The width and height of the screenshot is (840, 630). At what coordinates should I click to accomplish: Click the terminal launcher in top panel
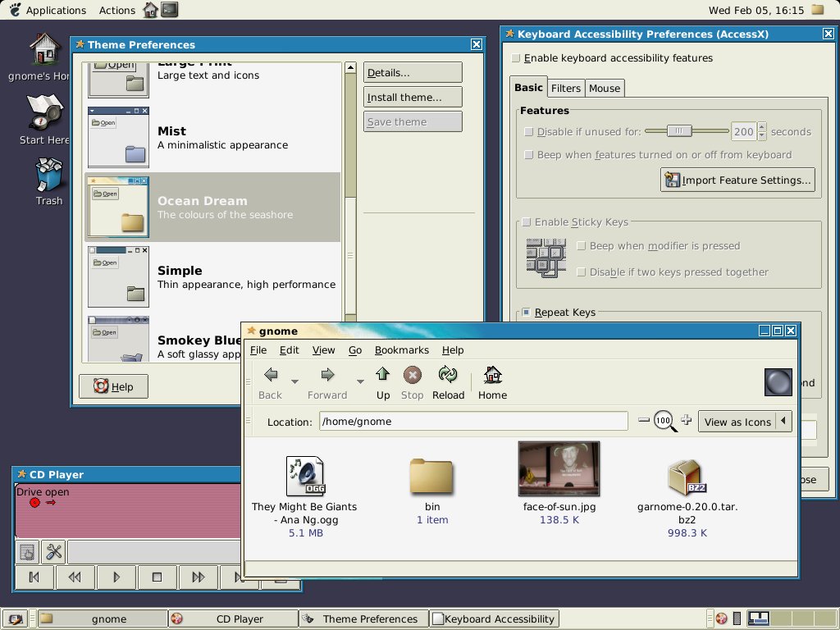(169, 10)
